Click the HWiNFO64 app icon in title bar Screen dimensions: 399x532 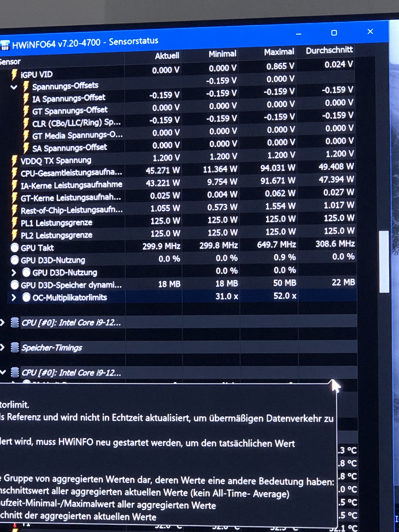coord(5,45)
